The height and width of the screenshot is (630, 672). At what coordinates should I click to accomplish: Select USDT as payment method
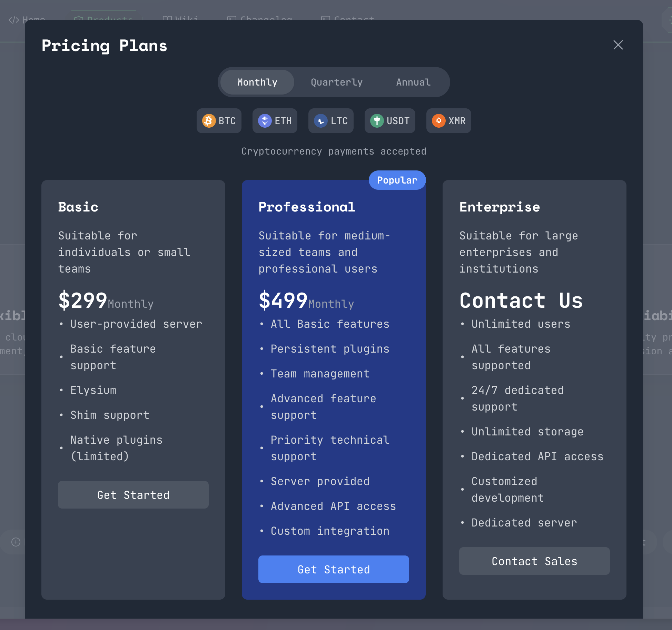tap(390, 121)
